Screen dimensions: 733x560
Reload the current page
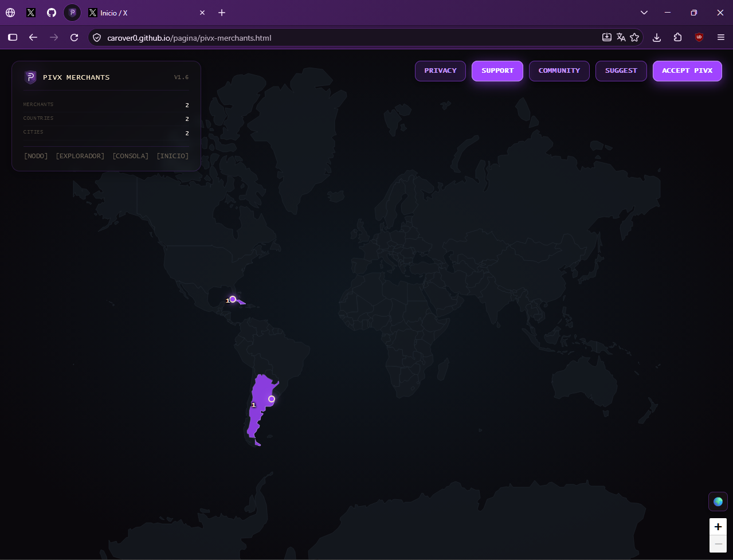(74, 38)
